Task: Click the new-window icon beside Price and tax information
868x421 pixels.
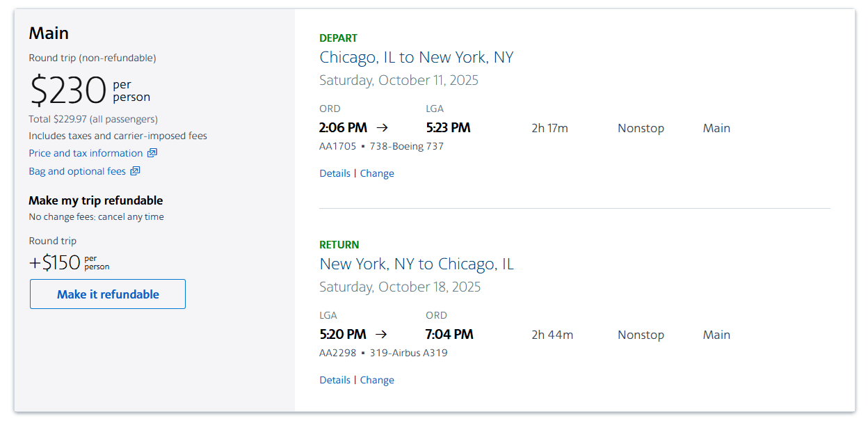Action: [152, 153]
